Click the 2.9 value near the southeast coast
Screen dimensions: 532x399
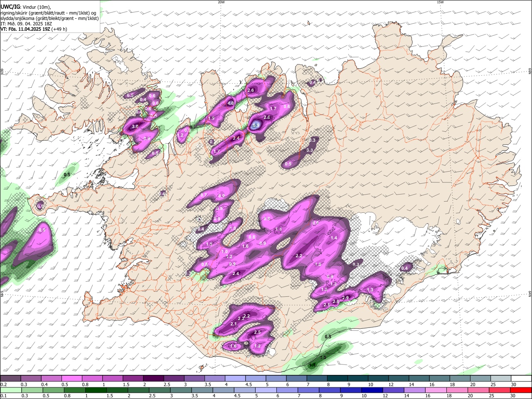345,298
